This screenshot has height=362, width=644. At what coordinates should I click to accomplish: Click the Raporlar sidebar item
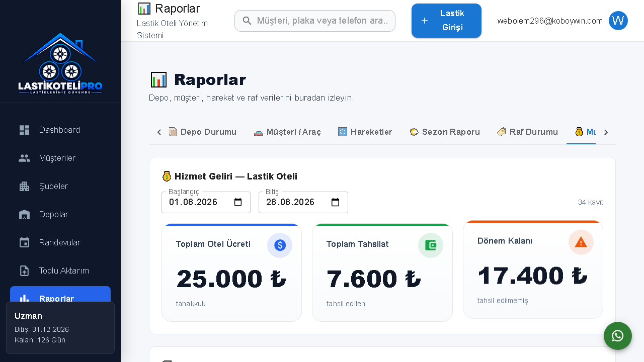pyautogui.click(x=60, y=294)
